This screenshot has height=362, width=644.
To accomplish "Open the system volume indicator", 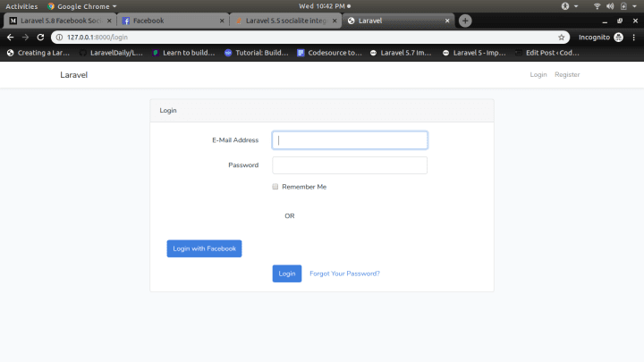I will tap(609, 5).
